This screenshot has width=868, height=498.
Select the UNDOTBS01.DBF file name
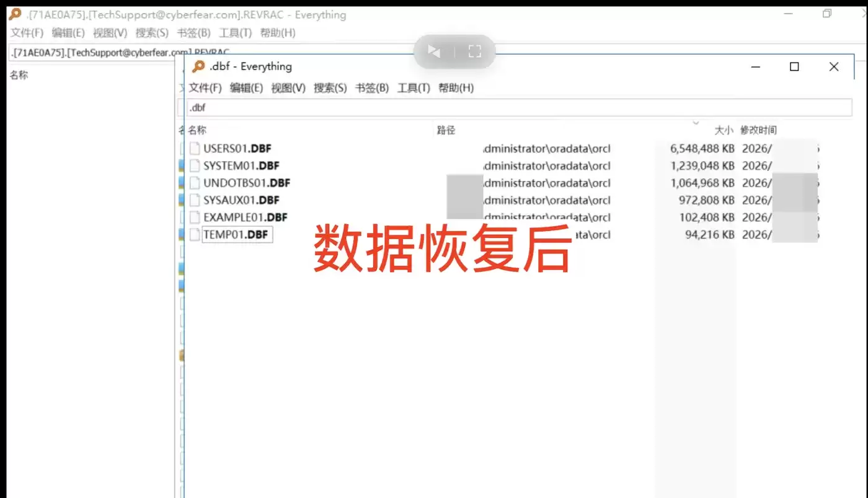click(x=247, y=183)
